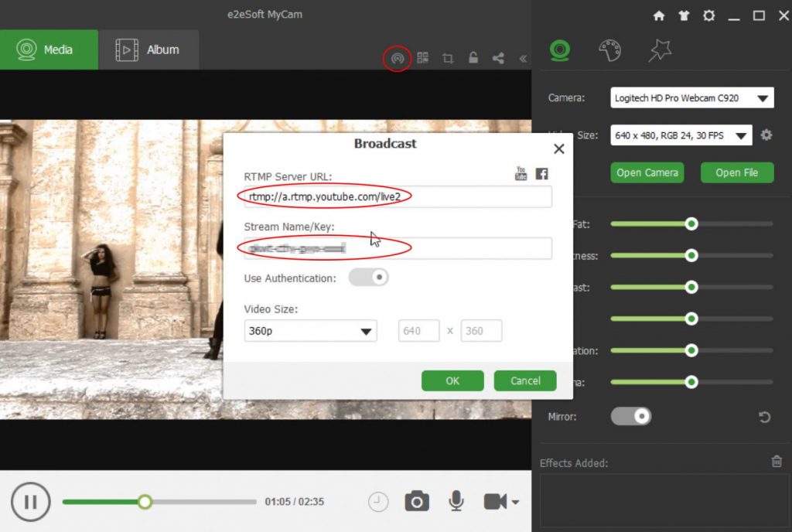
Task: Toggle the Mirror switch
Action: click(x=630, y=417)
